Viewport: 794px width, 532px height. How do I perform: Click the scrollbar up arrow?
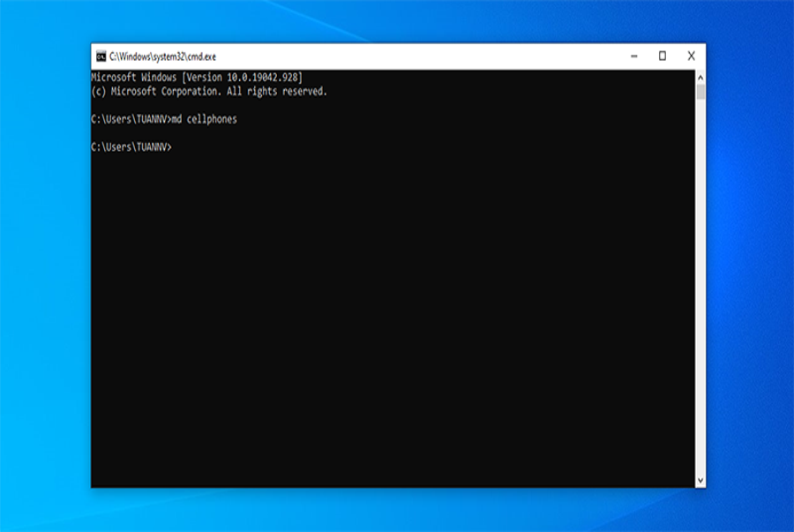click(700, 78)
